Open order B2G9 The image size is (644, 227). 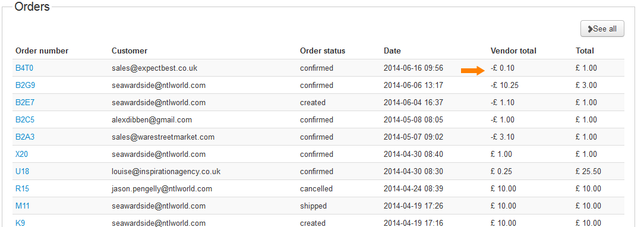coord(26,86)
